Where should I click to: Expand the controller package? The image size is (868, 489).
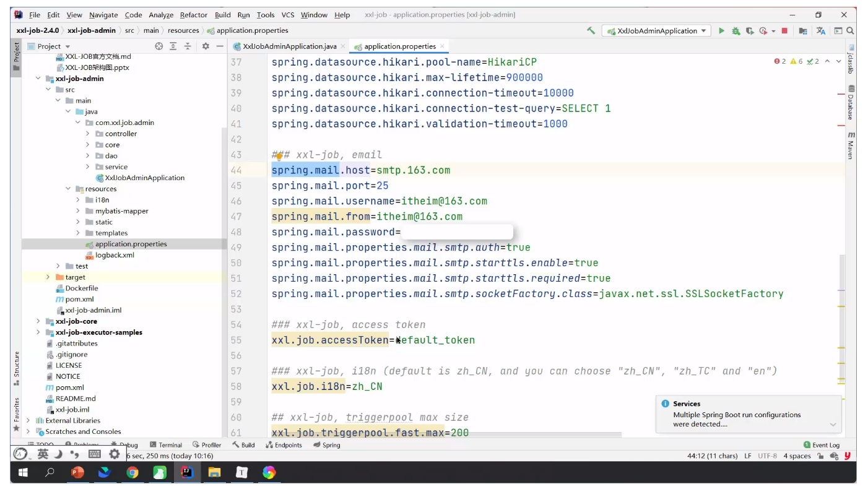[88, 134]
